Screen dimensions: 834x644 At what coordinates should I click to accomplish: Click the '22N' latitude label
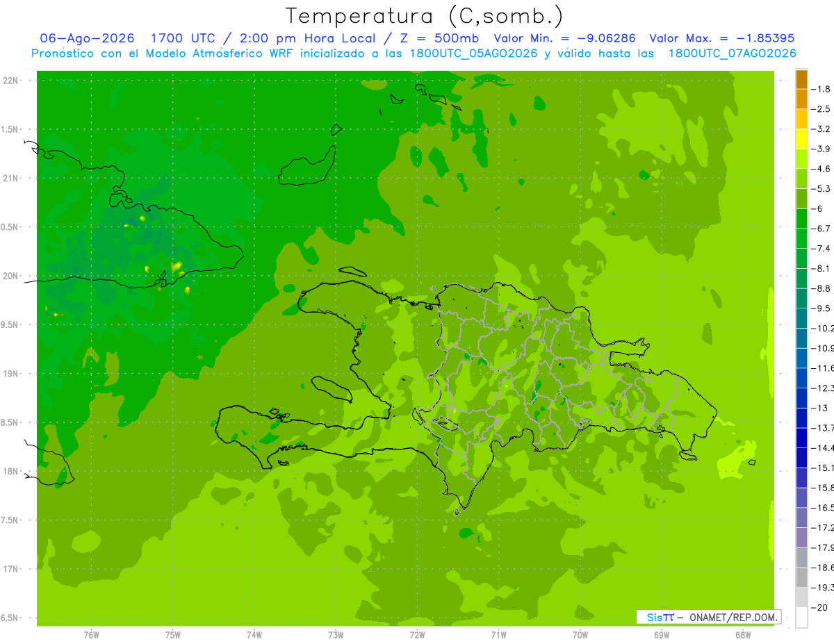(10, 81)
